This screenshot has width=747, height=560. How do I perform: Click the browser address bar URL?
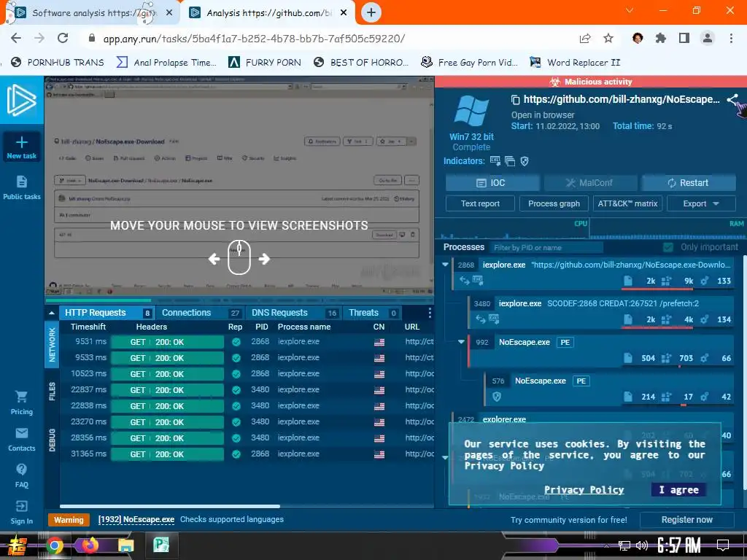coord(254,39)
